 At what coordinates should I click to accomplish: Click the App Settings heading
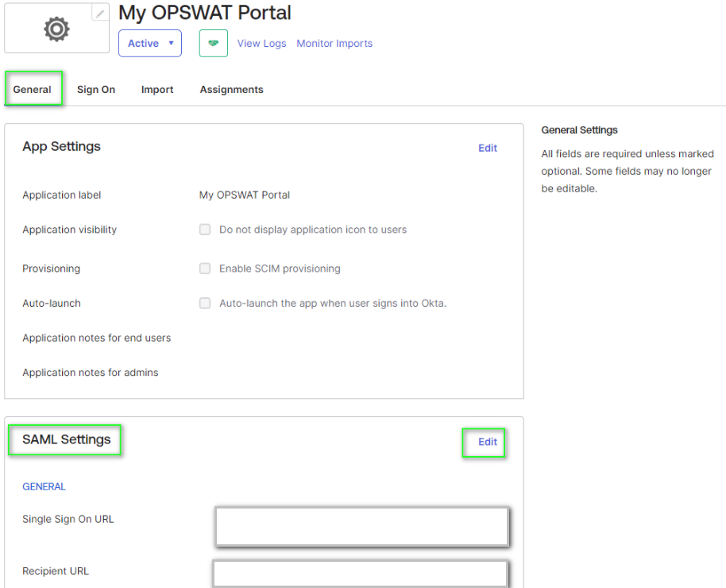click(x=62, y=146)
